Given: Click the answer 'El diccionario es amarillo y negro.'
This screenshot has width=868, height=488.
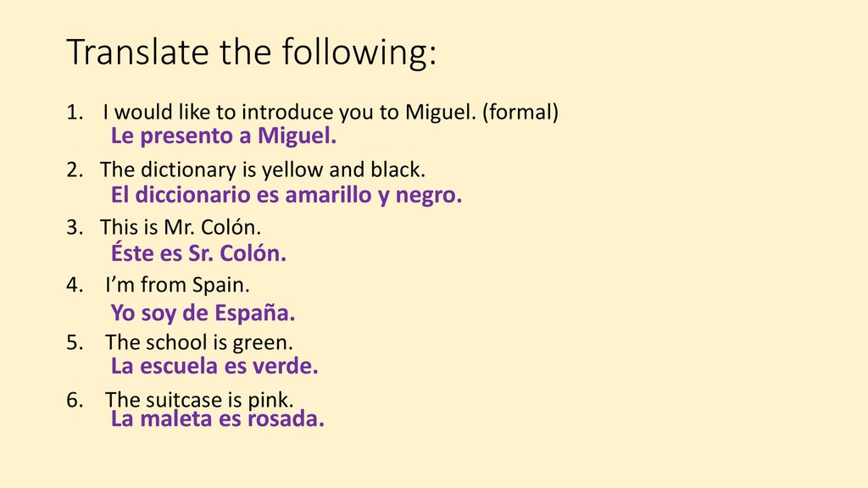Looking at the screenshot, I should [x=287, y=195].
